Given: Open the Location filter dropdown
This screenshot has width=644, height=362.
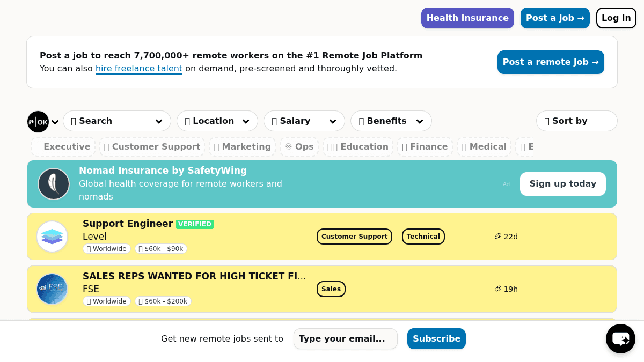Looking at the screenshot, I should [x=217, y=121].
